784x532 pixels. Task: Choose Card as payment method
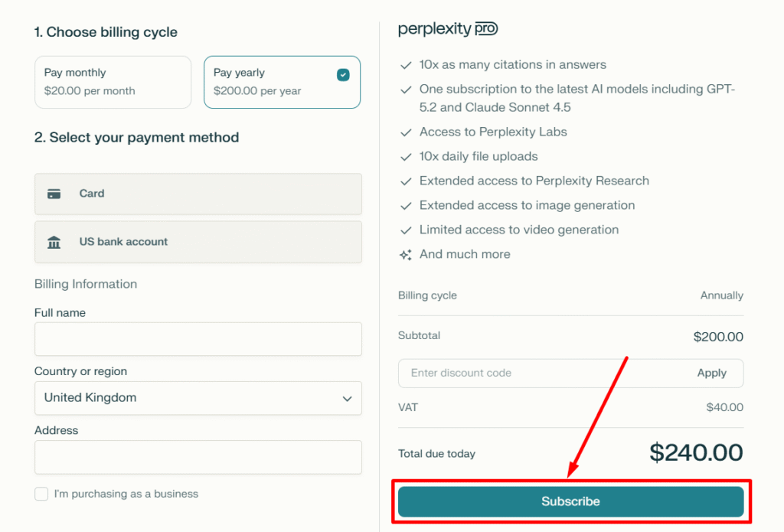[198, 194]
